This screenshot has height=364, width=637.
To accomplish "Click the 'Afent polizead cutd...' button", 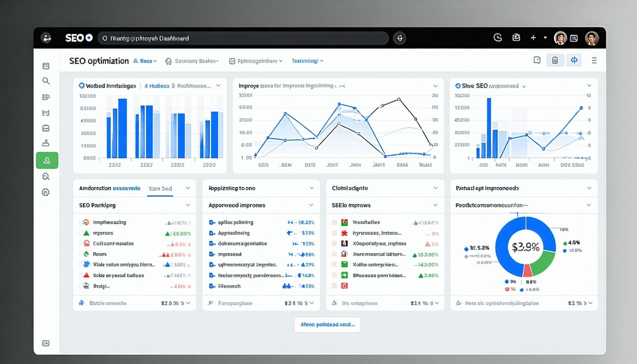I will click(x=327, y=325).
